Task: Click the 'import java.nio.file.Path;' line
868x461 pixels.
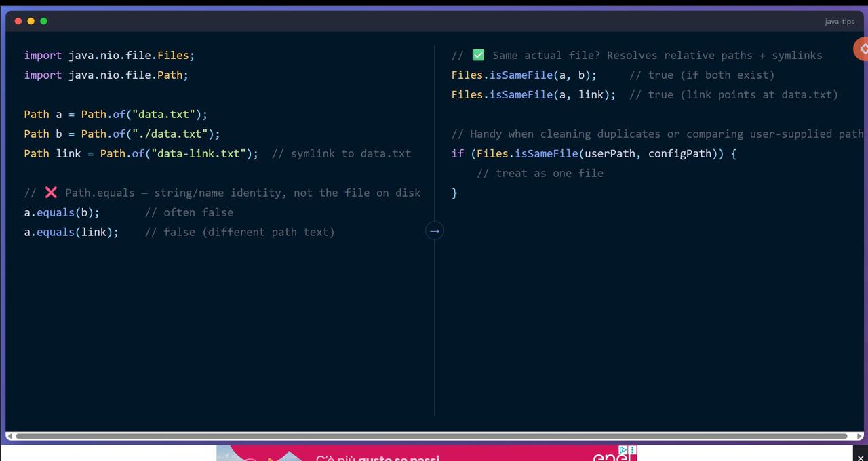Action: click(x=106, y=75)
